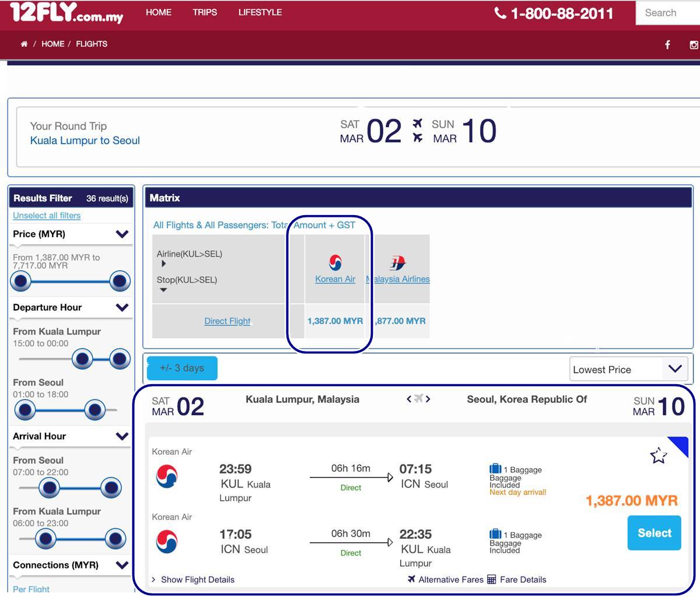Open the Instagram icon in header
The height and width of the screenshot is (597, 700).
click(x=694, y=44)
